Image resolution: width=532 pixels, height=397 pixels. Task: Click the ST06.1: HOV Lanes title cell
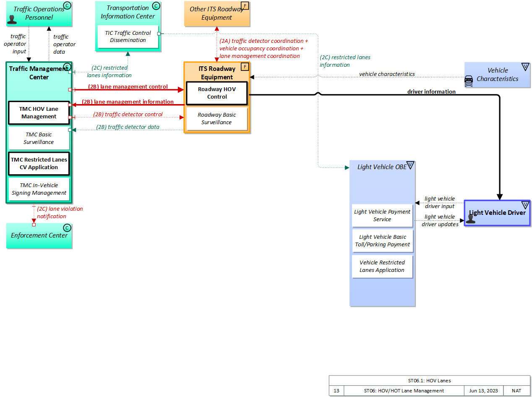click(429, 381)
